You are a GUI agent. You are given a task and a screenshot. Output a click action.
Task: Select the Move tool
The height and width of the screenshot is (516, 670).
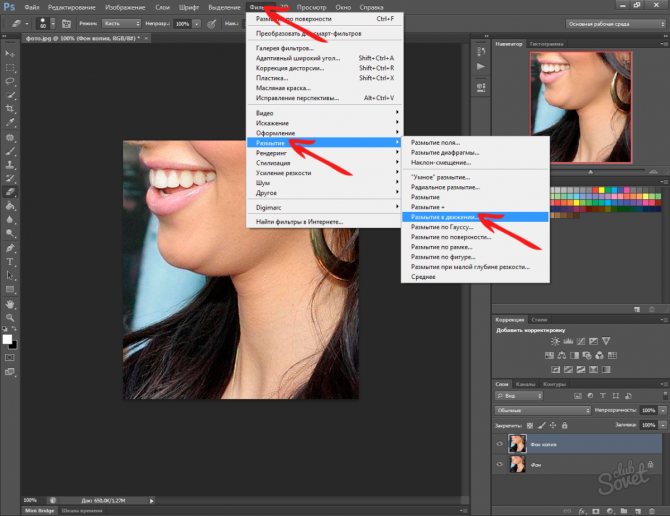click(10, 52)
